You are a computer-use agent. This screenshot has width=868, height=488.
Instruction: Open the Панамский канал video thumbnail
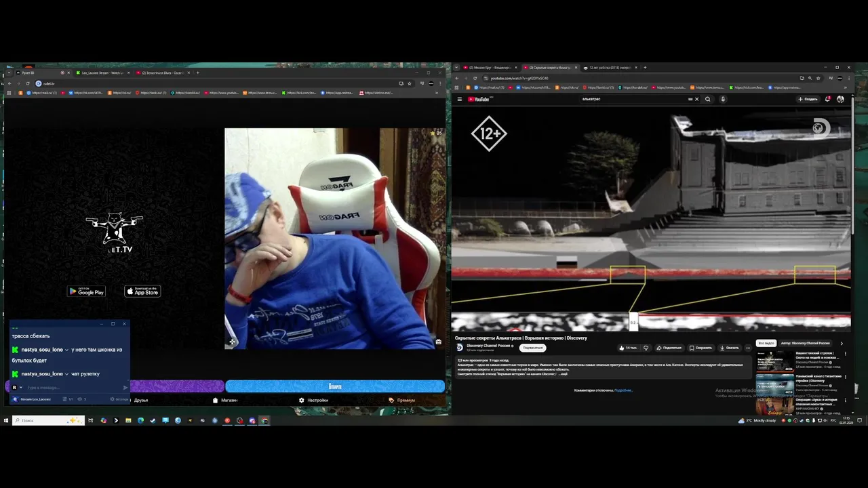pyautogui.click(x=775, y=384)
